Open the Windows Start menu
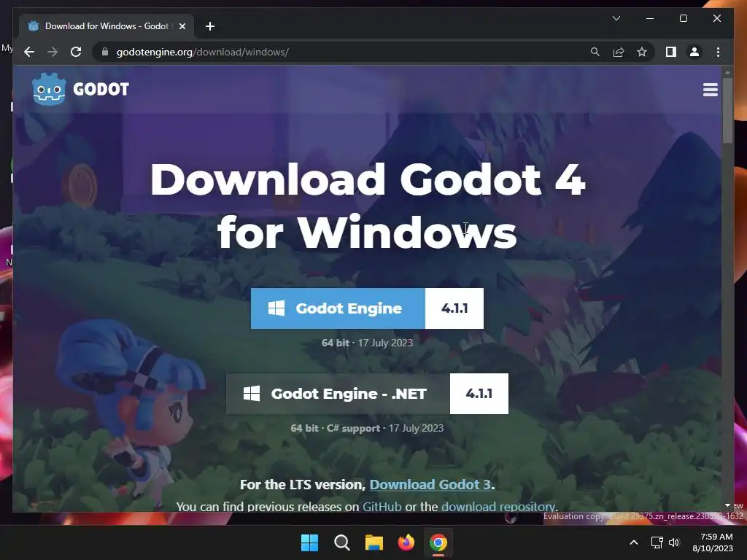Image resolution: width=747 pixels, height=560 pixels. tap(309, 542)
